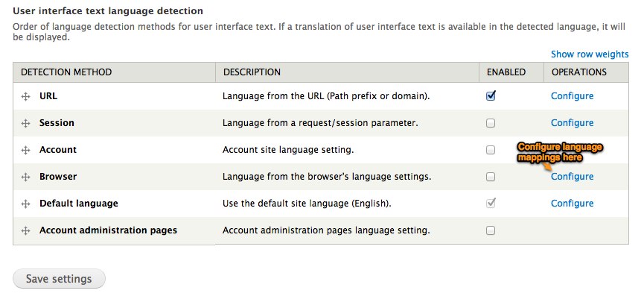Enable the Browser detection checkbox
The image size is (644, 302).
(491, 177)
